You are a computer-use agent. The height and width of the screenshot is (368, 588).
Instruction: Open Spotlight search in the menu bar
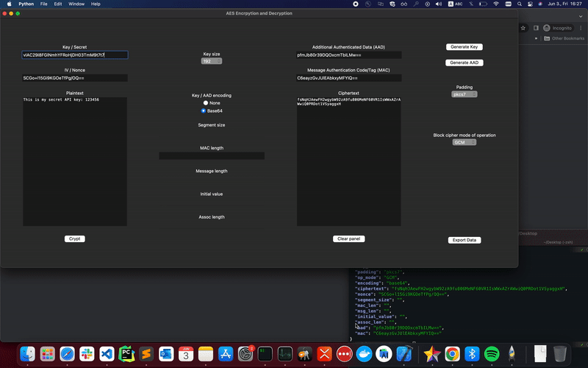point(520,4)
